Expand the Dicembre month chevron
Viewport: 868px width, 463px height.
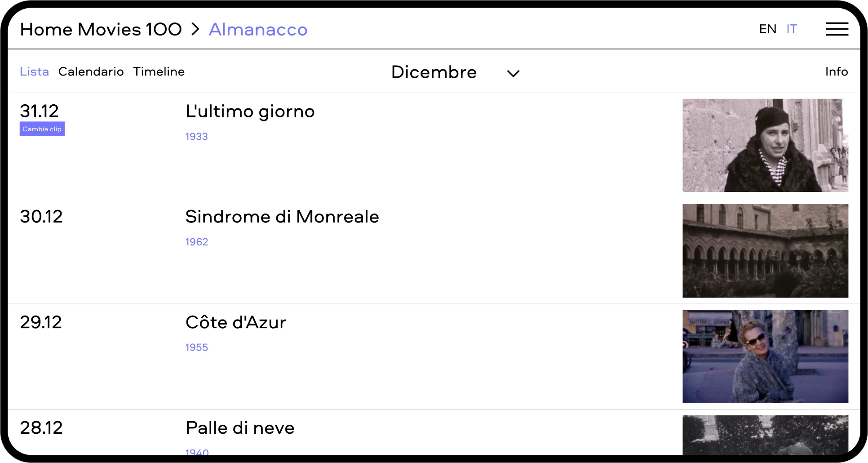tap(513, 73)
